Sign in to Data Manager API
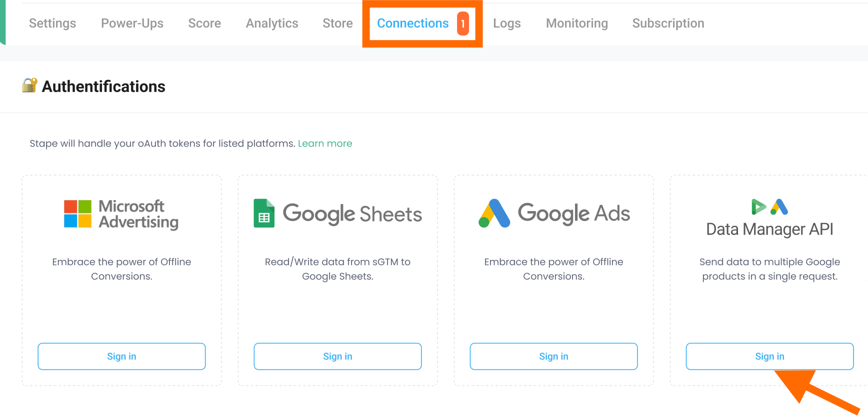The image size is (868, 416). pyautogui.click(x=769, y=356)
